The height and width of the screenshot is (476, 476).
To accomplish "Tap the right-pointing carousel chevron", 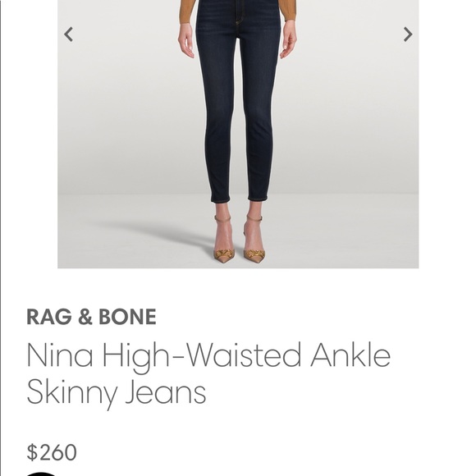I will tap(408, 34).
